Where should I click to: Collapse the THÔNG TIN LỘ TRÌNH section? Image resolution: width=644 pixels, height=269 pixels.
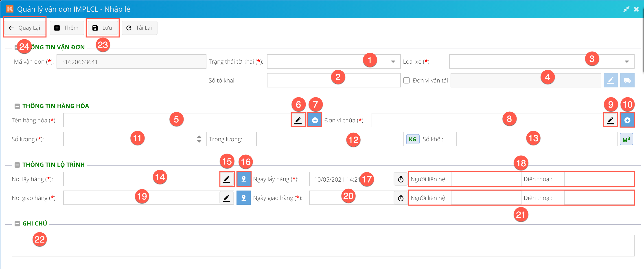pos(17,165)
